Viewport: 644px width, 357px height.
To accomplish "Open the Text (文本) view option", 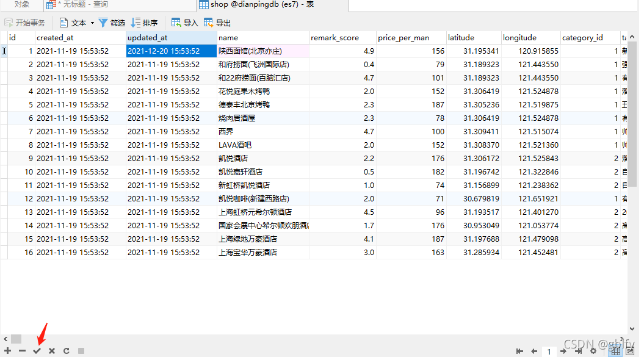I will point(73,23).
